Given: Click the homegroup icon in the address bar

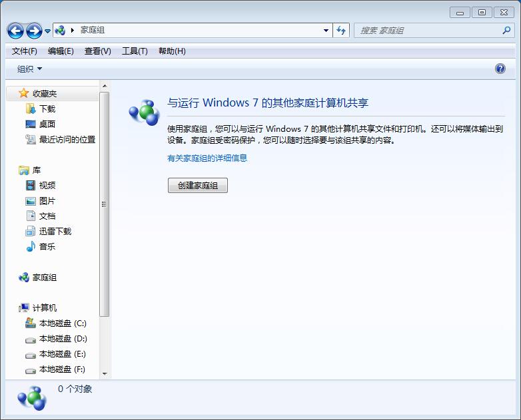Looking at the screenshot, I should [x=60, y=31].
